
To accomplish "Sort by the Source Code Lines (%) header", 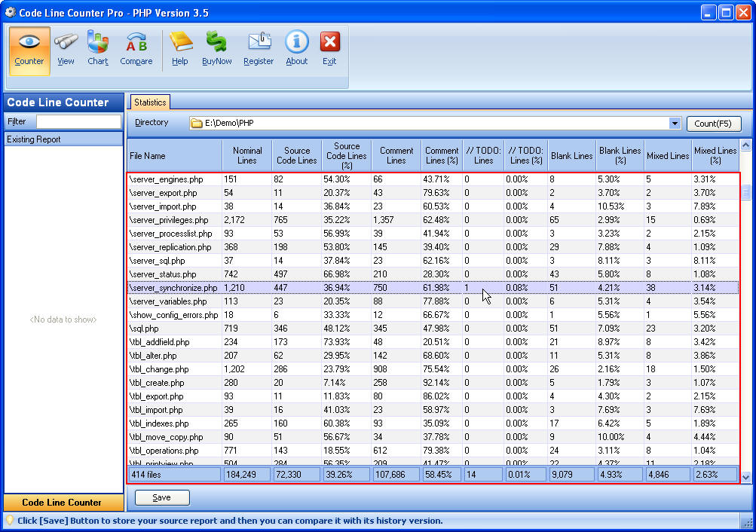I will pyautogui.click(x=347, y=156).
